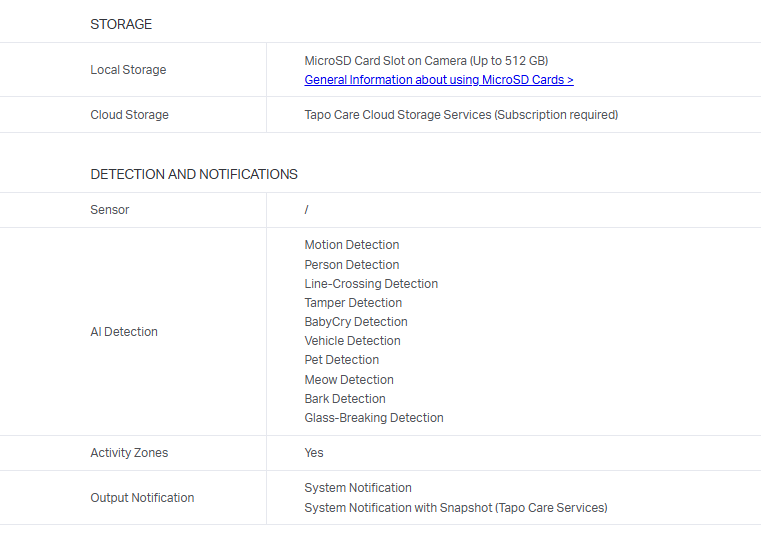The height and width of the screenshot is (533, 765).
Task: Click the MicroSD Card Slot on Camera text
Action: [426, 61]
